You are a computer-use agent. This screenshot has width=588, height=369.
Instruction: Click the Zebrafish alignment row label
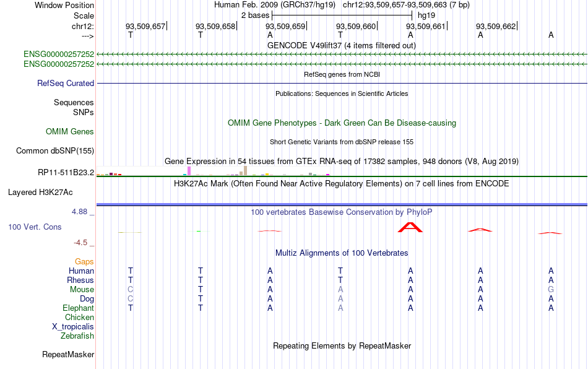pyautogui.click(x=77, y=336)
